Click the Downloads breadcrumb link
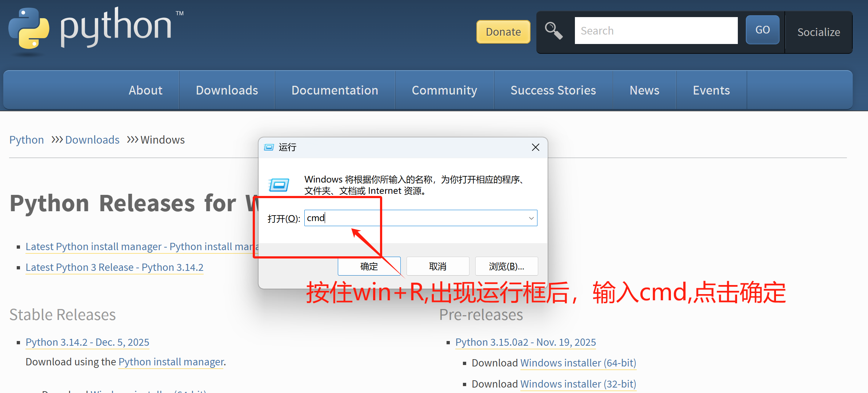This screenshot has width=868, height=393. click(x=92, y=140)
